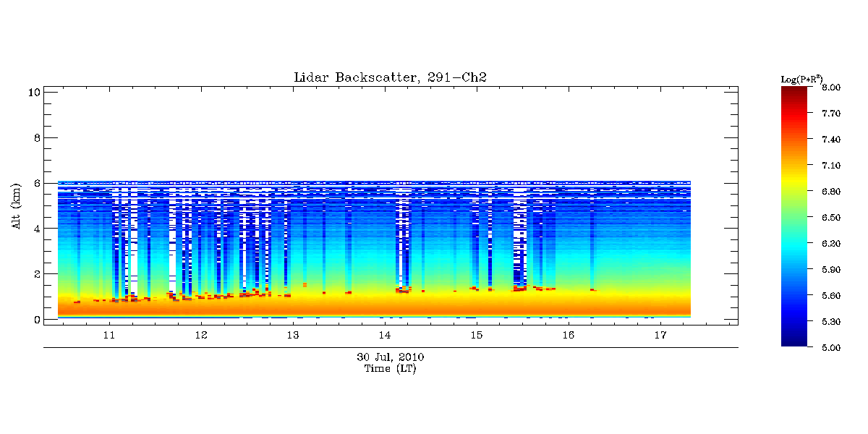Click the x-axis tick label 16
Viewport: 868px width, 434px height.
click(568, 336)
